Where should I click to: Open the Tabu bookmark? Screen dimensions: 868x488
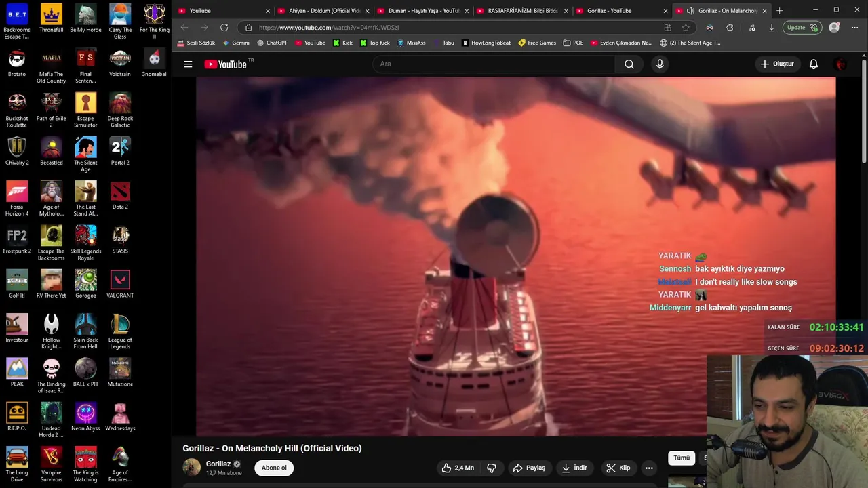[443, 43]
